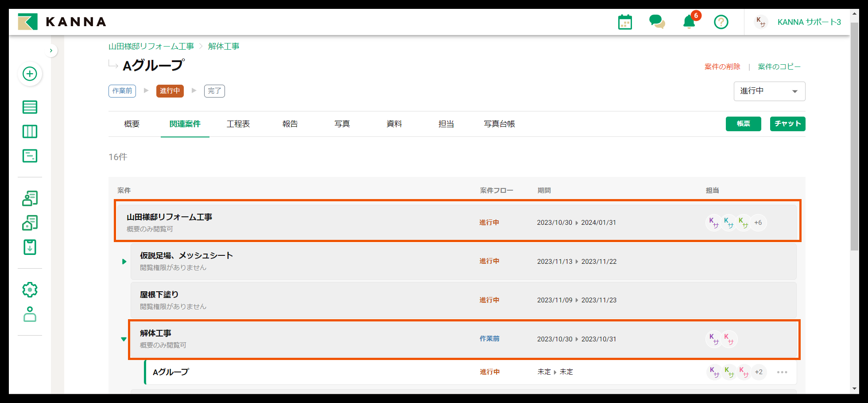Open the report note icon in the sidebar

coord(30,156)
